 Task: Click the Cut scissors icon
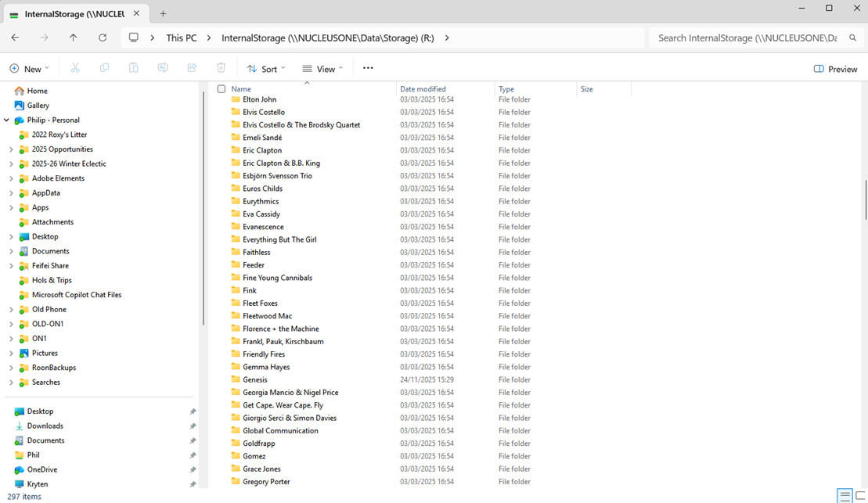(x=75, y=69)
